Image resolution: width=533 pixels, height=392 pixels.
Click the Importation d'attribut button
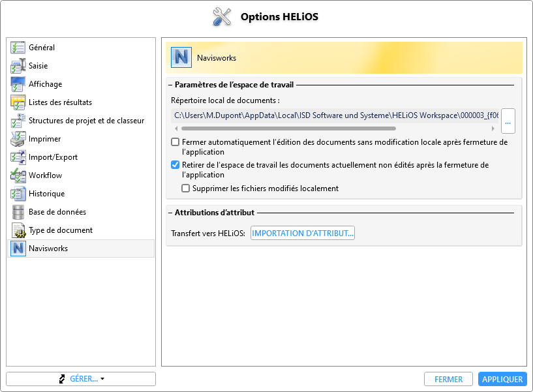tap(303, 234)
